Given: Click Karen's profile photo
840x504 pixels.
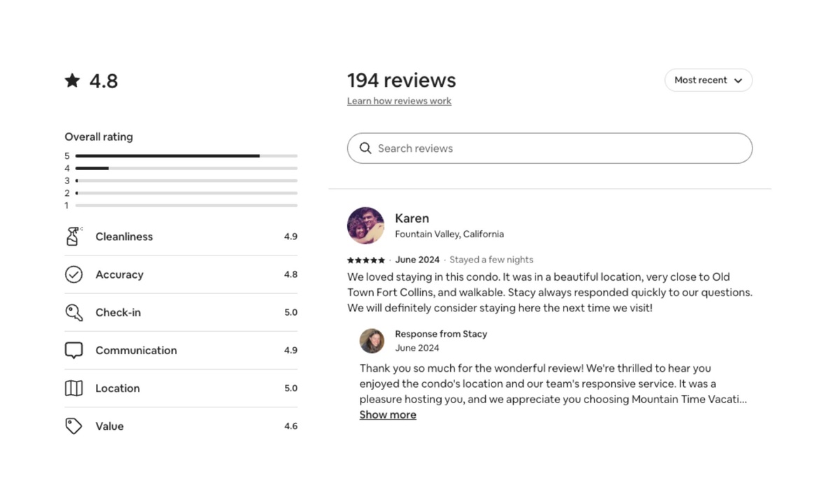Looking at the screenshot, I should coord(365,225).
